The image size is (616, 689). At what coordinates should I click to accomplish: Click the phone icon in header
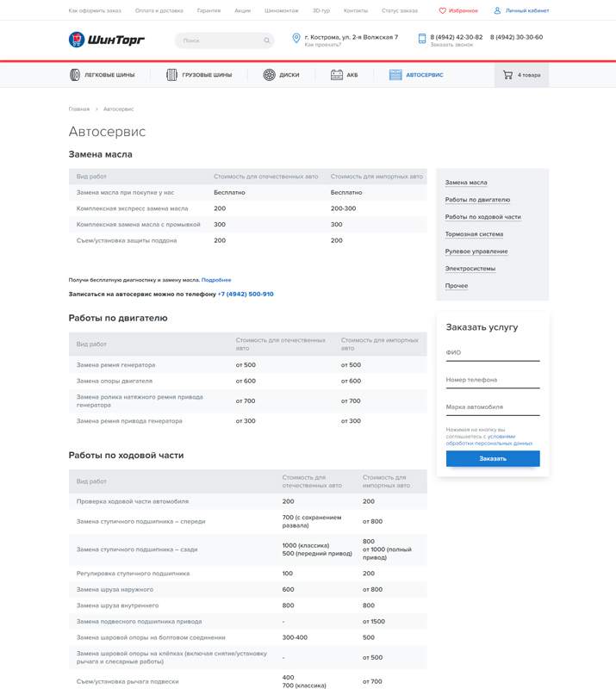click(422, 39)
